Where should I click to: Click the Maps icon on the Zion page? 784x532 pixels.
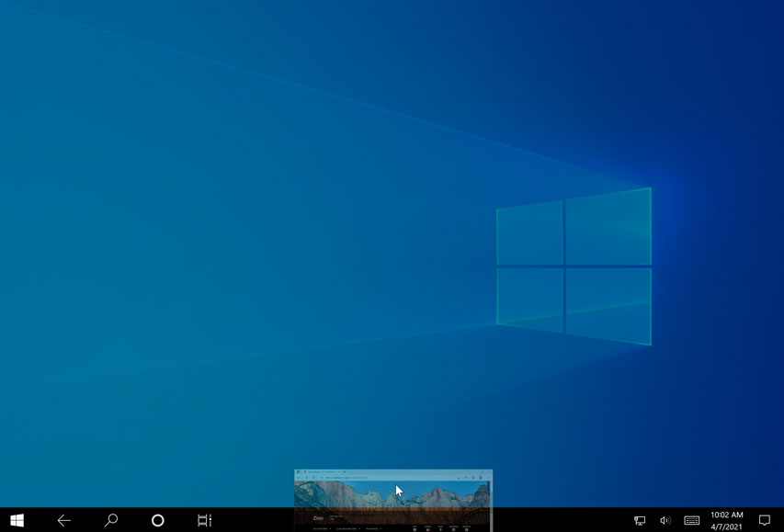click(440, 529)
